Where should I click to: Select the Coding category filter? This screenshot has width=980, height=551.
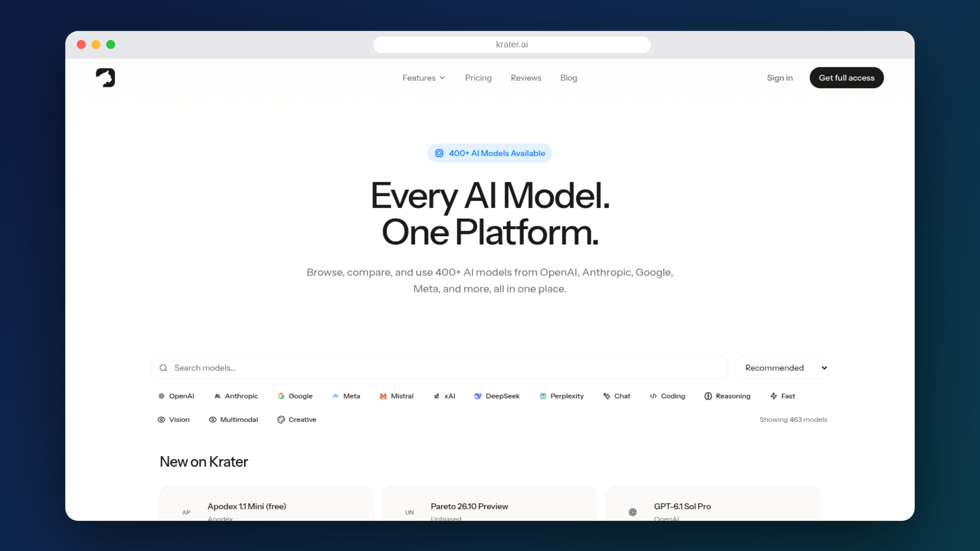(x=667, y=396)
